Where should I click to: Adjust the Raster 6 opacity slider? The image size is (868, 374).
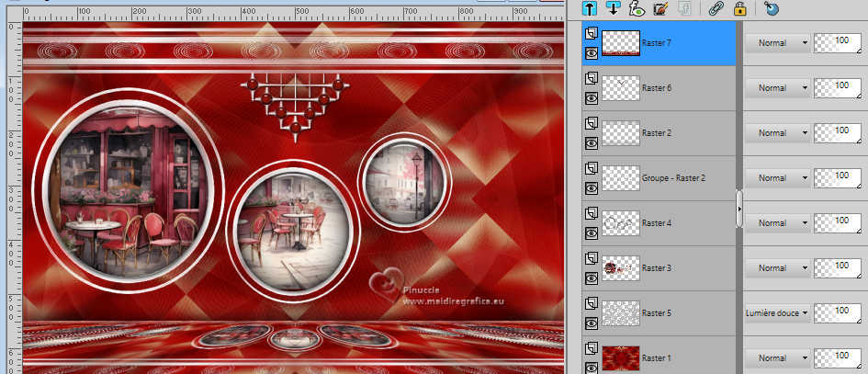click(837, 88)
